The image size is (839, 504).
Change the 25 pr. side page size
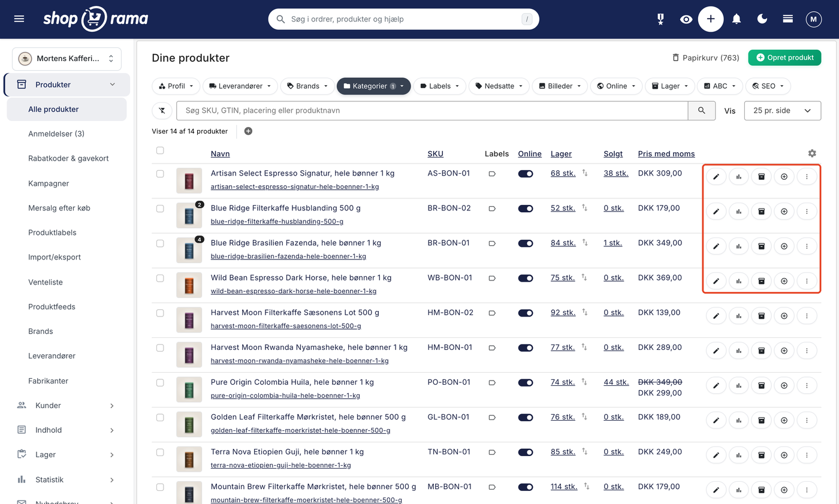click(x=782, y=111)
